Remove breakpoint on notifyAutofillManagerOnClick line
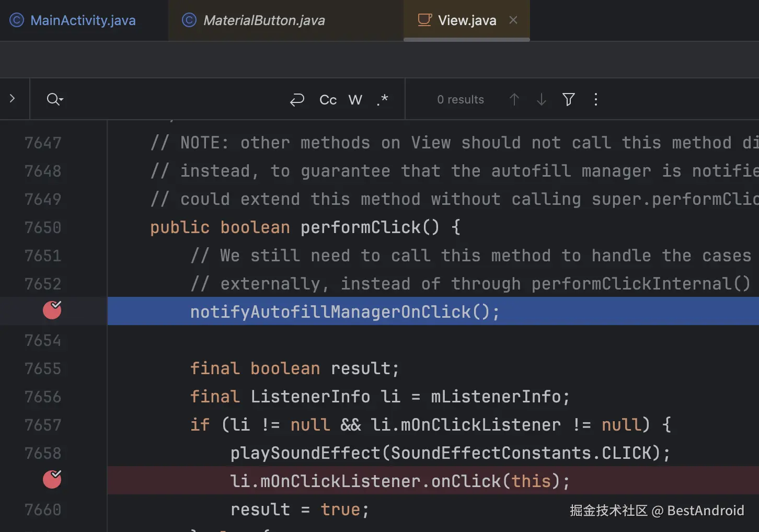The height and width of the screenshot is (532, 759). (x=52, y=310)
